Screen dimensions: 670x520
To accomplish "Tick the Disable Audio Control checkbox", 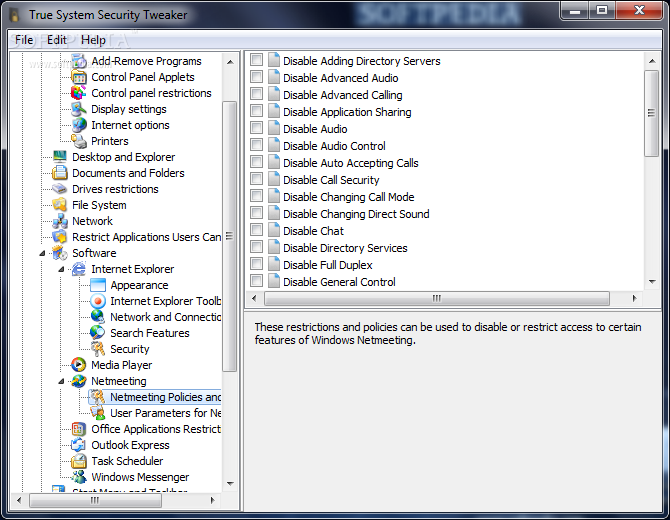I will pyautogui.click(x=256, y=144).
